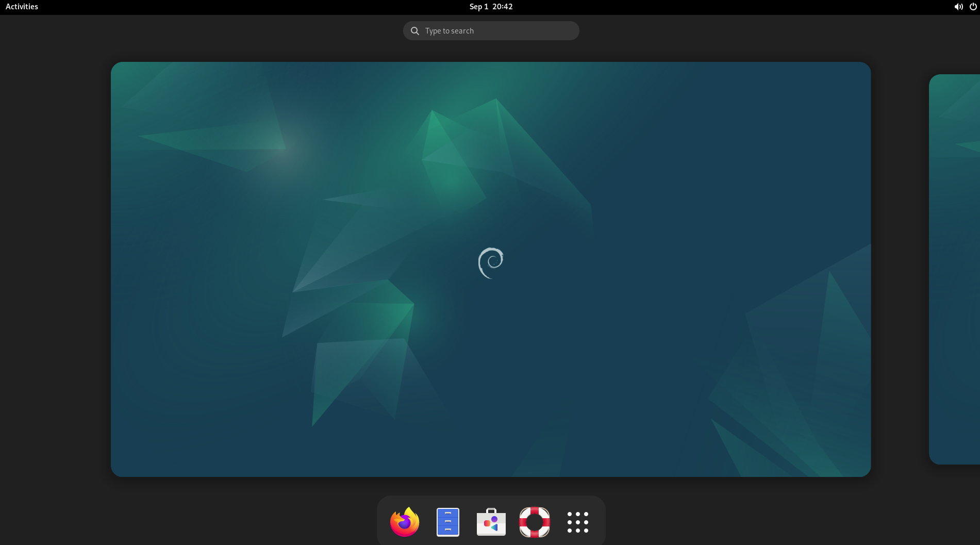980x545 pixels.
Task: Open the Sep 1 20:42 clock menu
Action: [491, 7]
